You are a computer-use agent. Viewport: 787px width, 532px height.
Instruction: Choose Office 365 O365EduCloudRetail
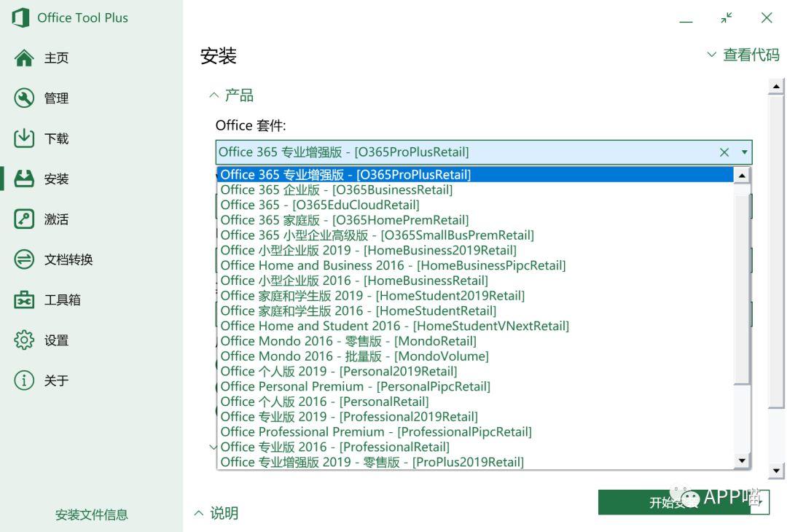476,205
